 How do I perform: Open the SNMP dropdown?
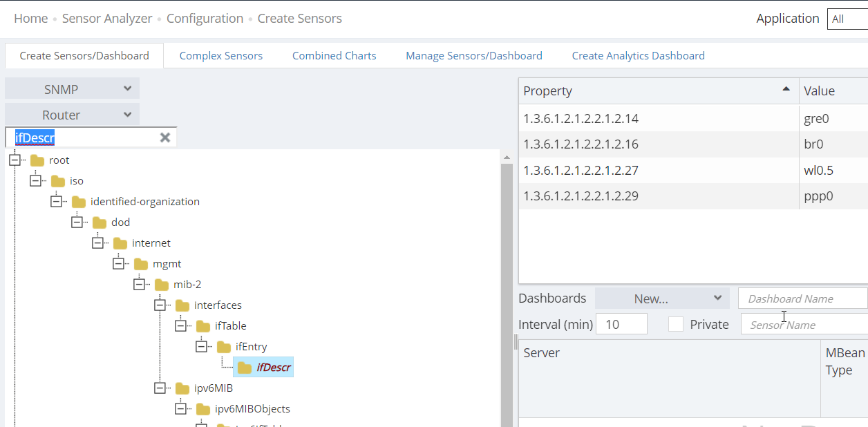tap(72, 88)
